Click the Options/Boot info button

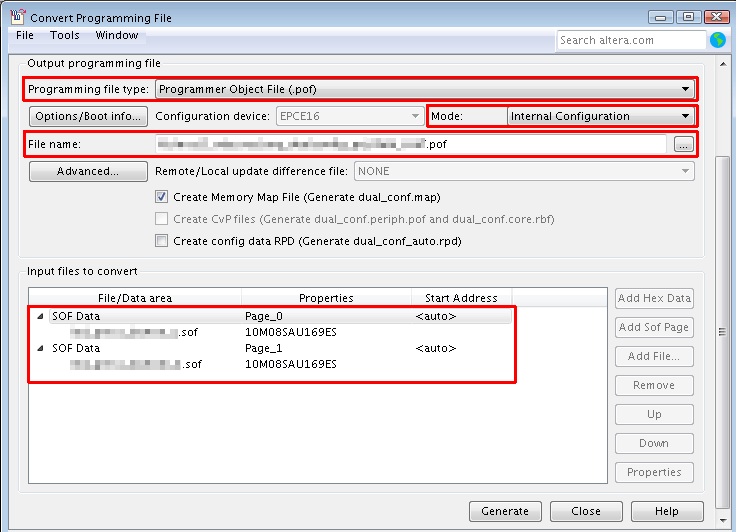89,116
